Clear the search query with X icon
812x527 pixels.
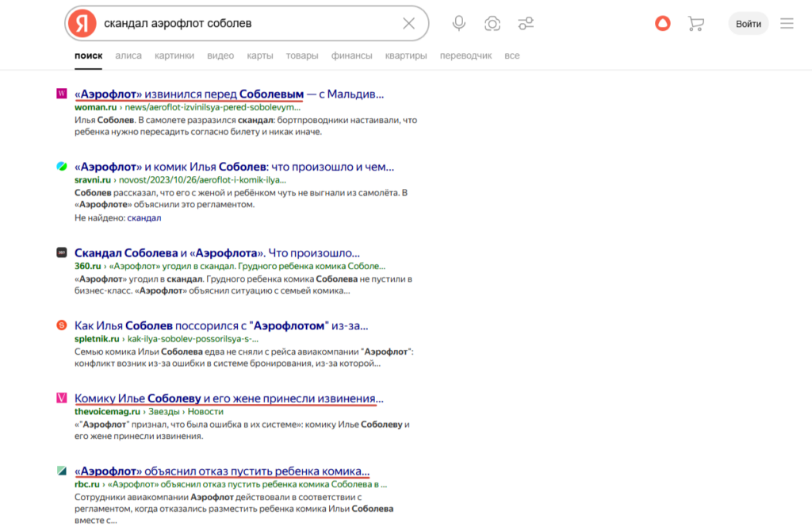coord(408,23)
